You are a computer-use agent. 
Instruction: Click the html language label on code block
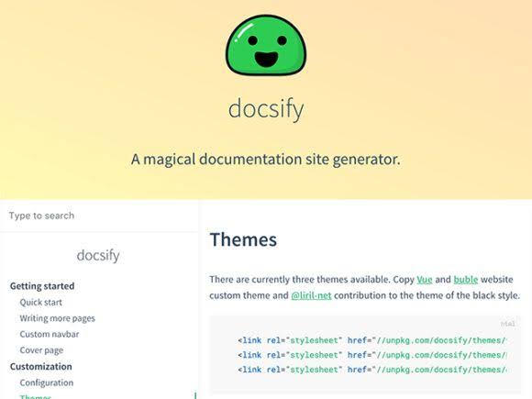tap(508, 324)
